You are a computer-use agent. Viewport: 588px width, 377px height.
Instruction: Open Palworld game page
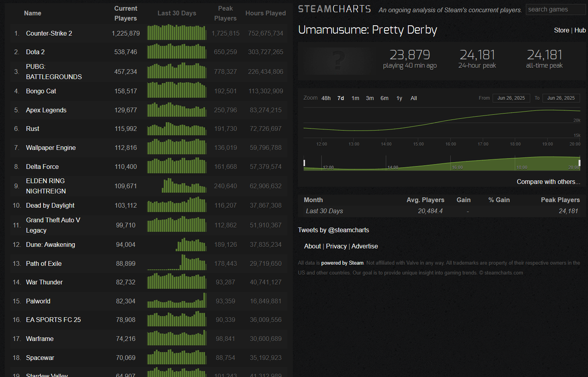tap(38, 301)
